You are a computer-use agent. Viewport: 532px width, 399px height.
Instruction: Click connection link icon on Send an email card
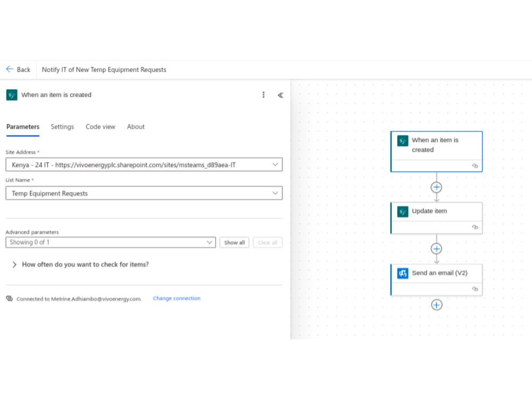pos(475,289)
